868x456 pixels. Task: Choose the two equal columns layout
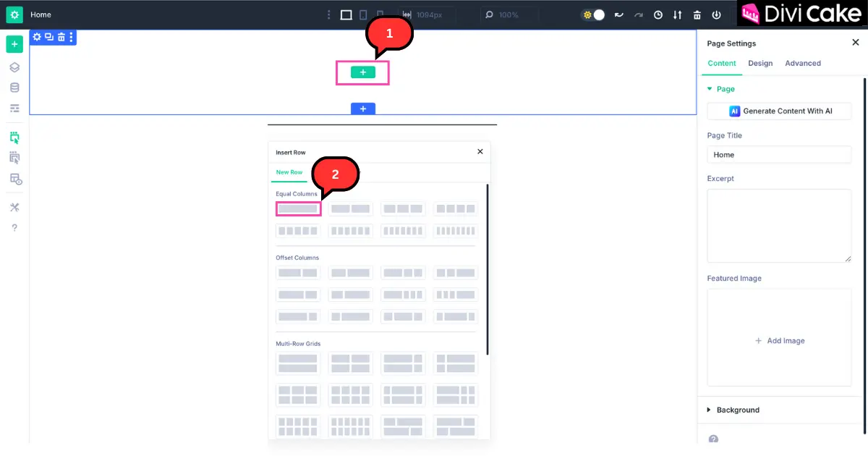point(351,208)
